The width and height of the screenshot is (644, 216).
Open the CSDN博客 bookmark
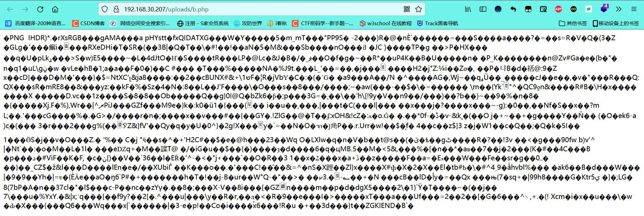pyautogui.click(x=89, y=23)
